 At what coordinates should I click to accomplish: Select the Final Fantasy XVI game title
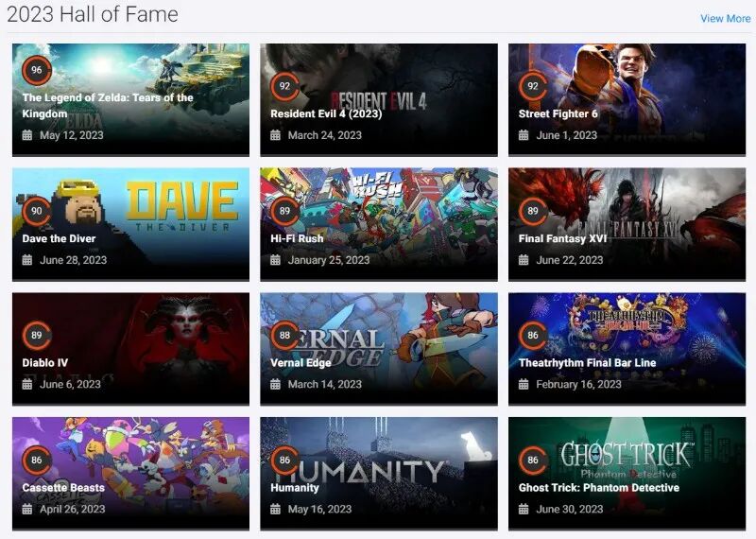[562, 238]
